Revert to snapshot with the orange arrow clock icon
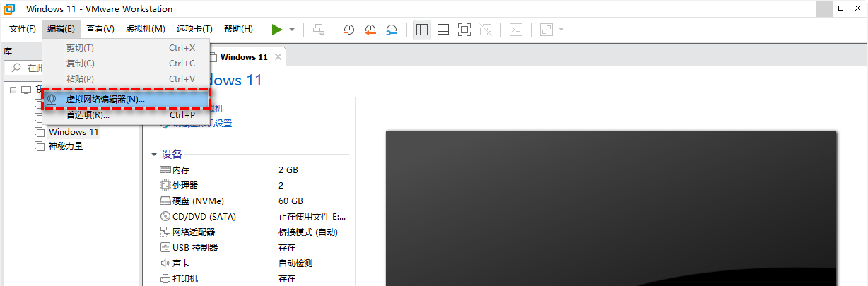The width and height of the screenshot is (868, 286). point(370,30)
